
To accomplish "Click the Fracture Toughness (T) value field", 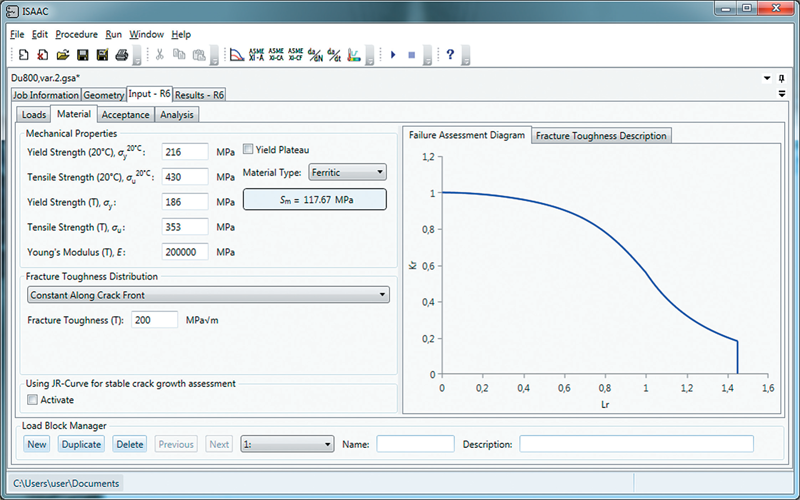I will (154, 319).
